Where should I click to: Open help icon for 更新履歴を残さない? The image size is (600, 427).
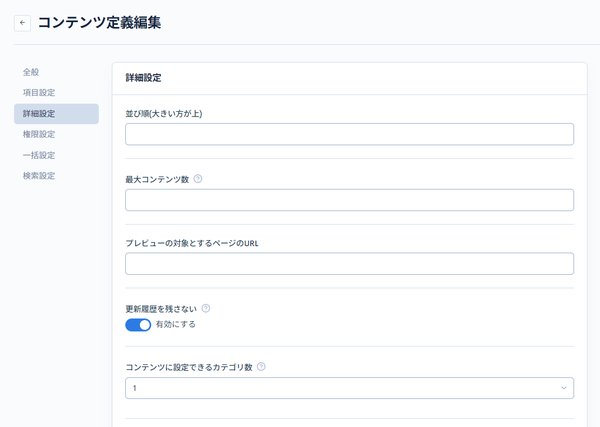pyautogui.click(x=206, y=308)
